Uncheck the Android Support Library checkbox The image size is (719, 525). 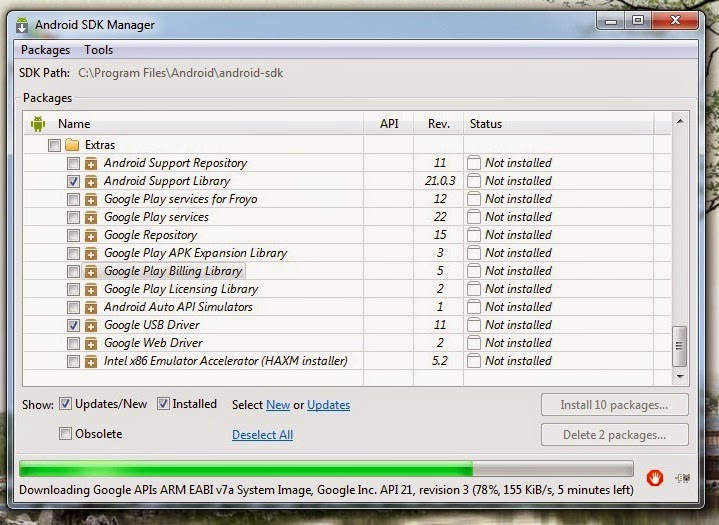pos(73,181)
